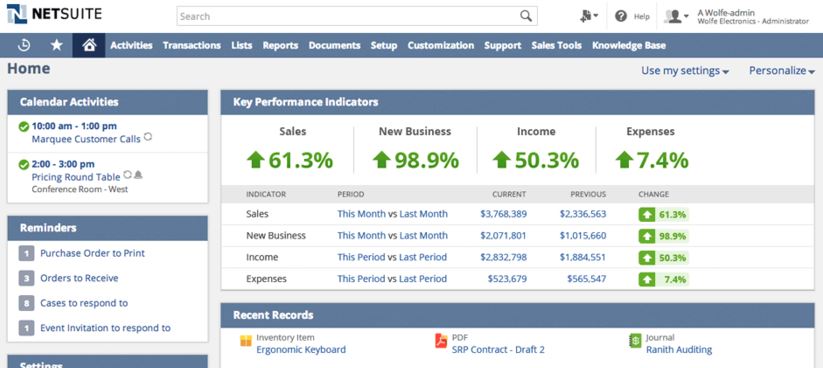The image size is (823, 368).
Task: Open the Reports menu
Action: coord(280,46)
